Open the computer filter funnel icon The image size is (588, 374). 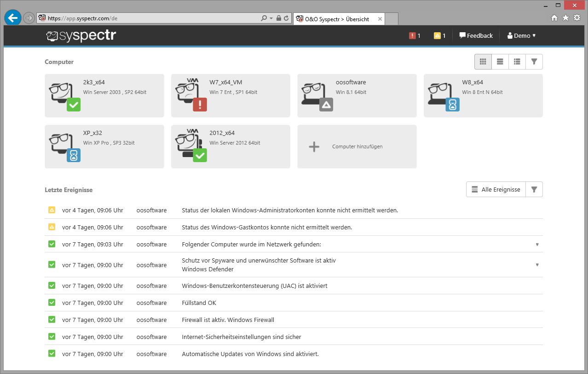(534, 61)
